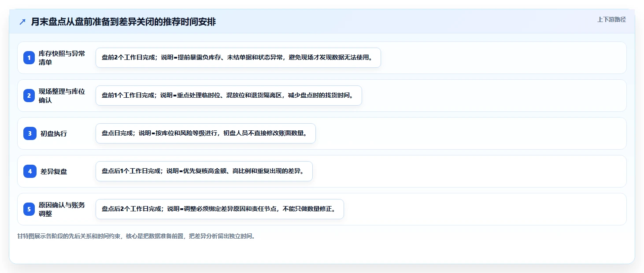Select step number 3 badge
644x273 pixels.
pos(30,133)
